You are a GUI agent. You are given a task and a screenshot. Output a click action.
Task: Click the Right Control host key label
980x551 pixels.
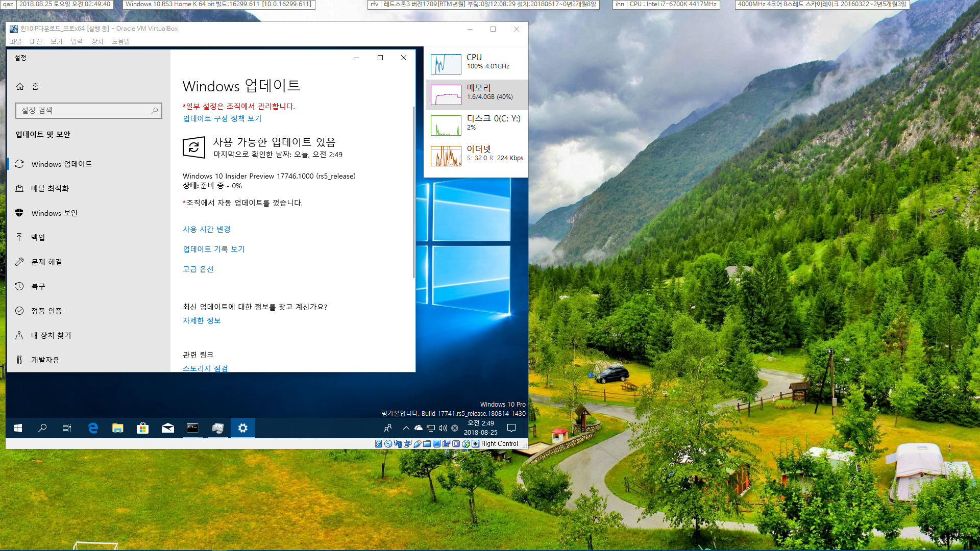coord(499,443)
